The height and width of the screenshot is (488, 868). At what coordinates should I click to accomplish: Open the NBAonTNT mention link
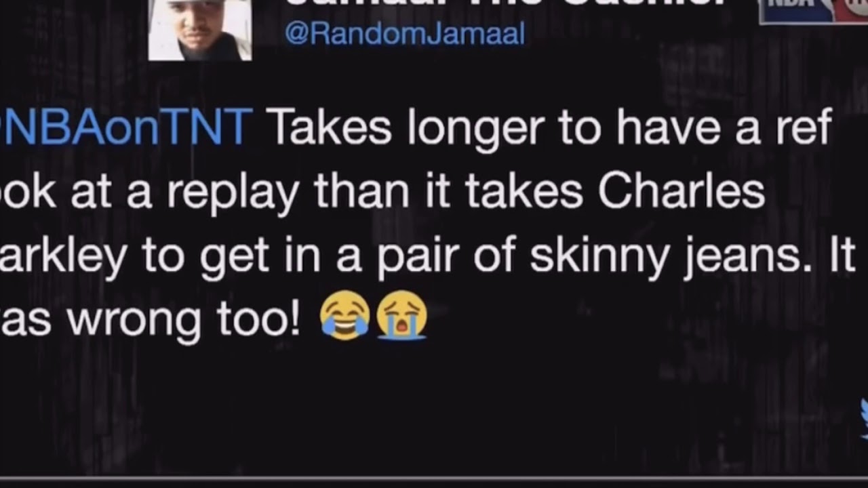pos(126,127)
